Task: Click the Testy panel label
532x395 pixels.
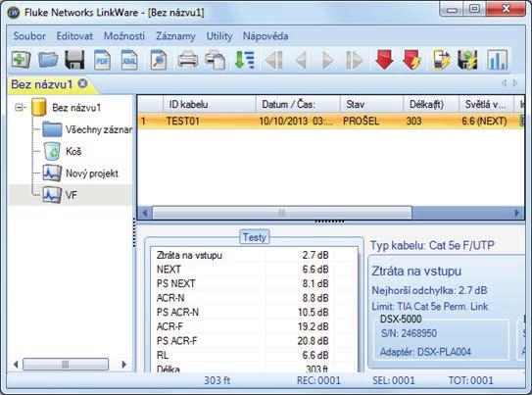Action: click(255, 237)
